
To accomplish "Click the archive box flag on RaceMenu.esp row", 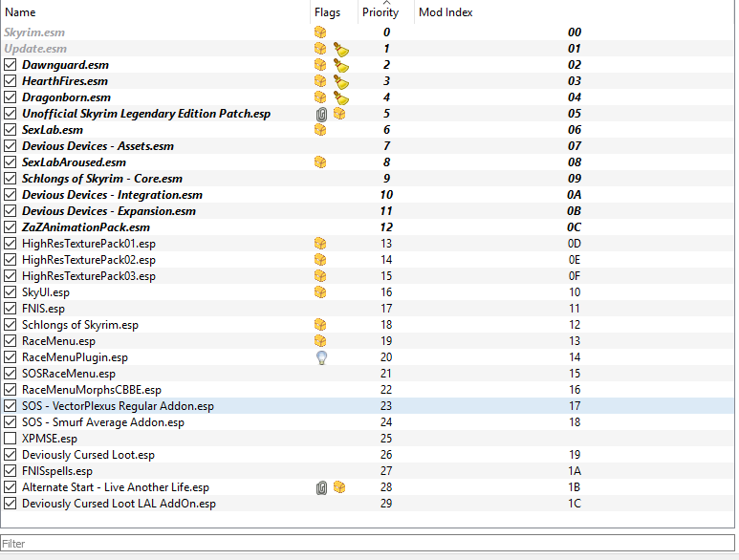I will [x=320, y=341].
